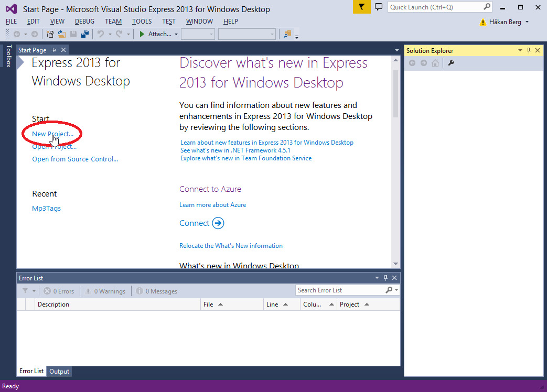Viewport: 547px width, 392px height.
Task: Open the HELP menu
Action: tap(231, 21)
